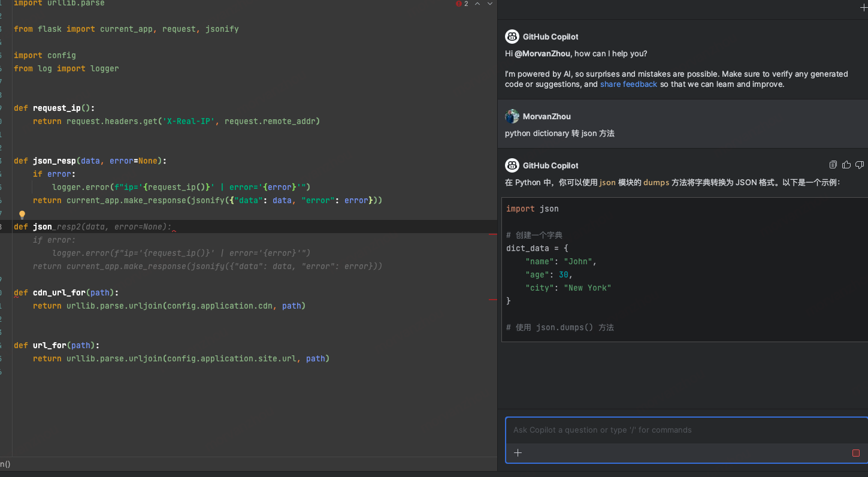Click the copy response icon in Copilot reply
Image resolution: width=868 pixels, height=477 pixels.
(x=833, y=165)
